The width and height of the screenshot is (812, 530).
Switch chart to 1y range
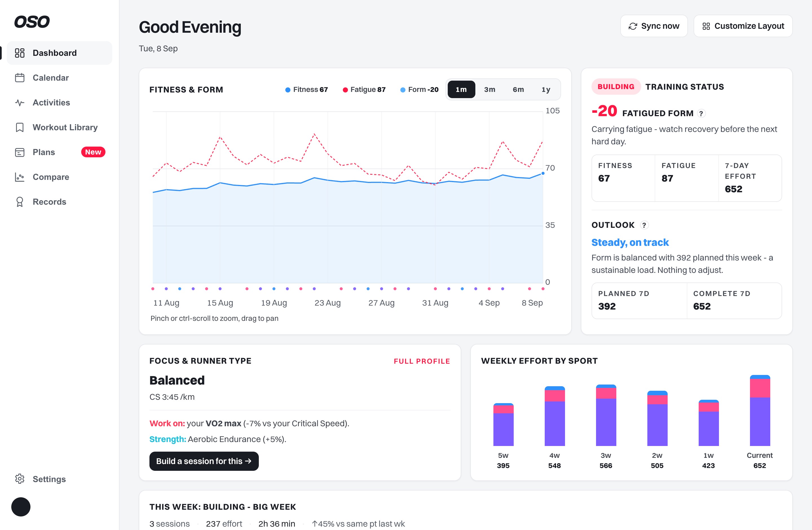point(546,89)
